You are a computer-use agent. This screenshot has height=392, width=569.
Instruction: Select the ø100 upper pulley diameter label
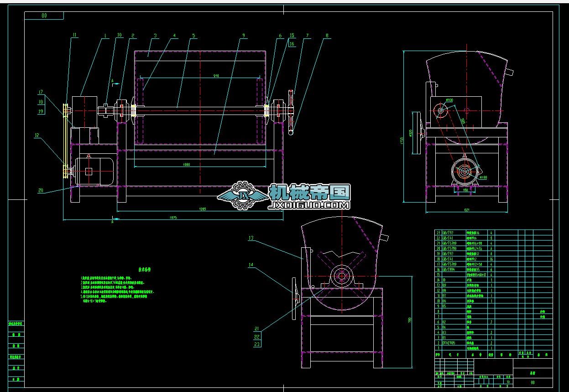[x=449, y=100]
